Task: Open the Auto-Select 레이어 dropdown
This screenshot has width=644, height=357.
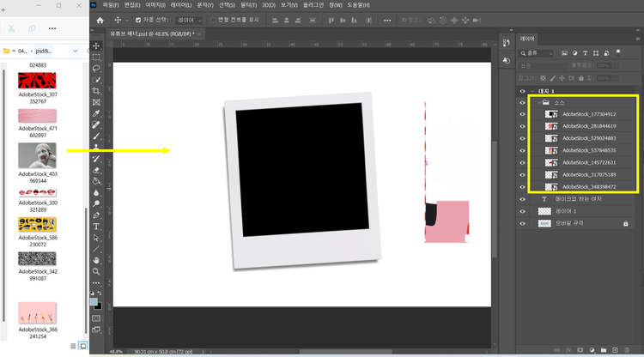Action: point(189,20)
